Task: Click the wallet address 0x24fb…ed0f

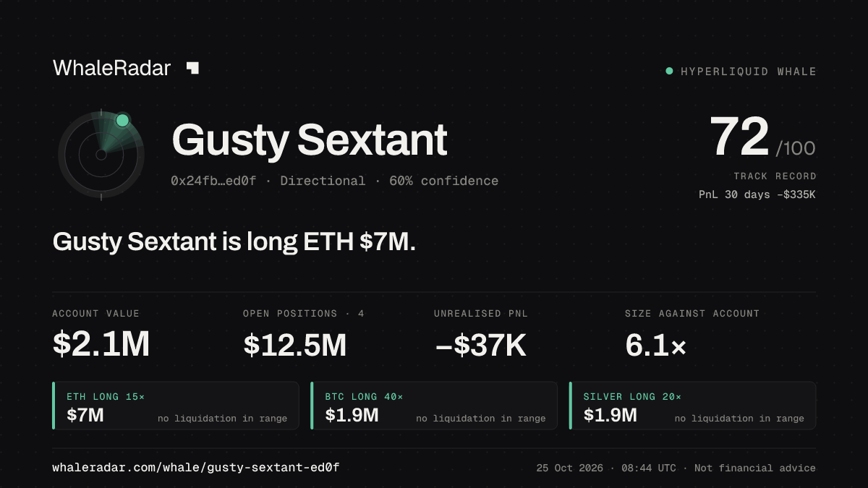Action: [x=213, y=181]
